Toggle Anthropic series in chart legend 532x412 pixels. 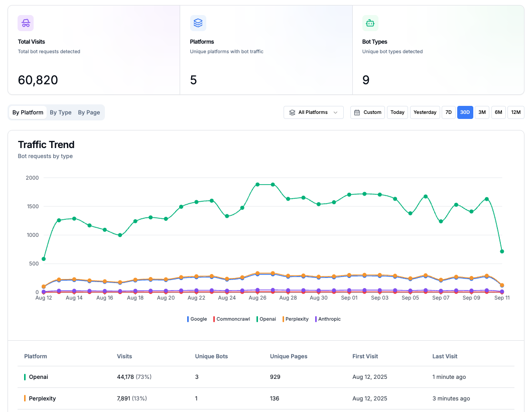coord(328,319)
